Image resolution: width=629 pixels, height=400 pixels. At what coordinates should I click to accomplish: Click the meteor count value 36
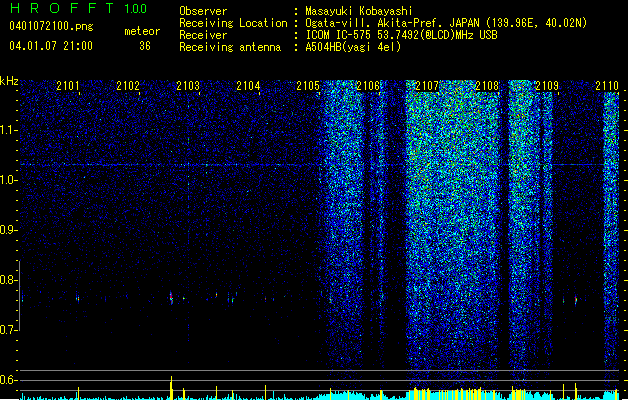(x=145, y=46)
